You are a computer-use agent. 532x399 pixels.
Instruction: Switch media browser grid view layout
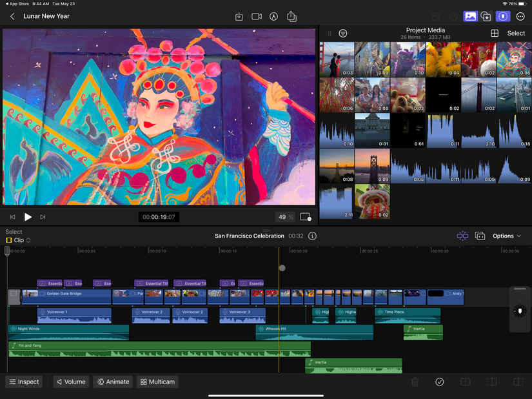click(x=495, y=34)
